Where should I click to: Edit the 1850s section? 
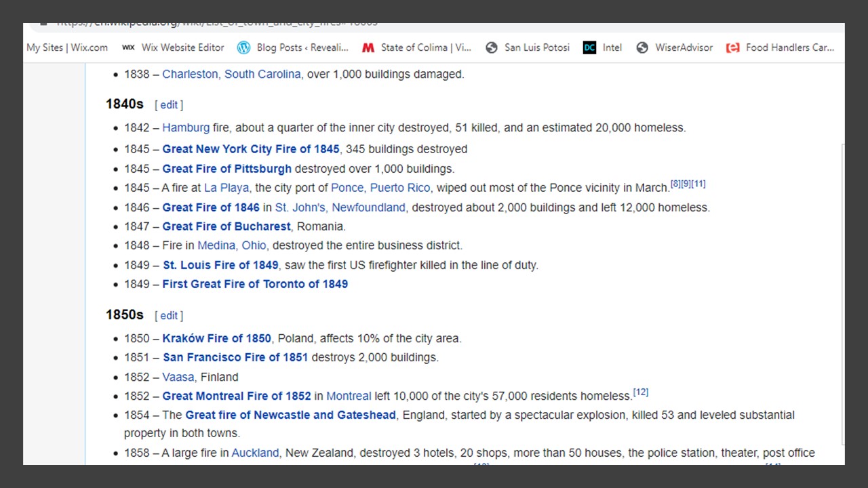[169, 316]
